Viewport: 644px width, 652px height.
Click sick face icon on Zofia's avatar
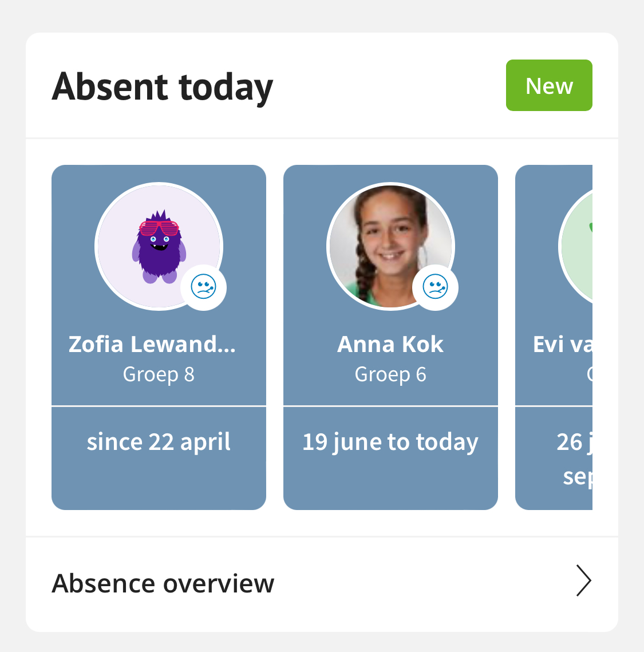click(x=203, y=287)
